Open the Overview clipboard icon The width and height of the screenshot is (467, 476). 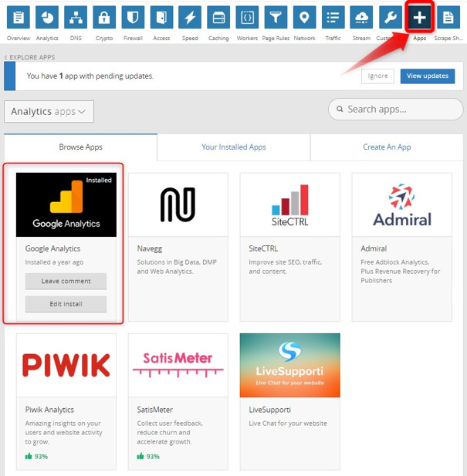tap(19, 18)
